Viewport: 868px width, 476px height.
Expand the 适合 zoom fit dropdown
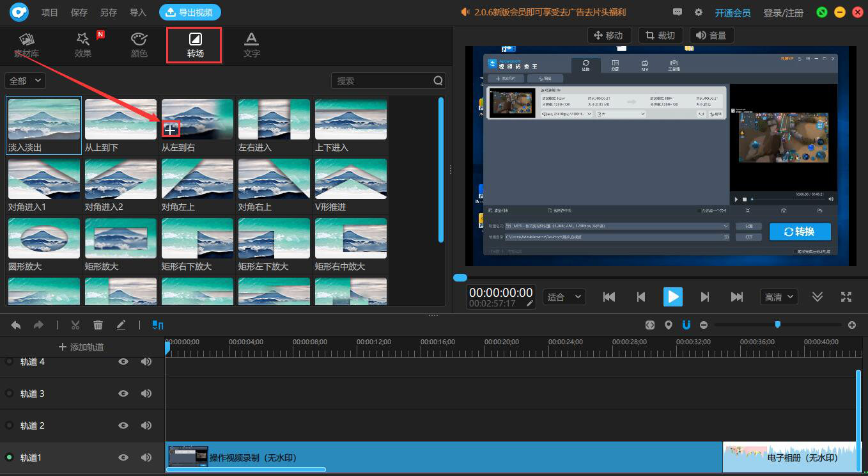pos(564,297)
